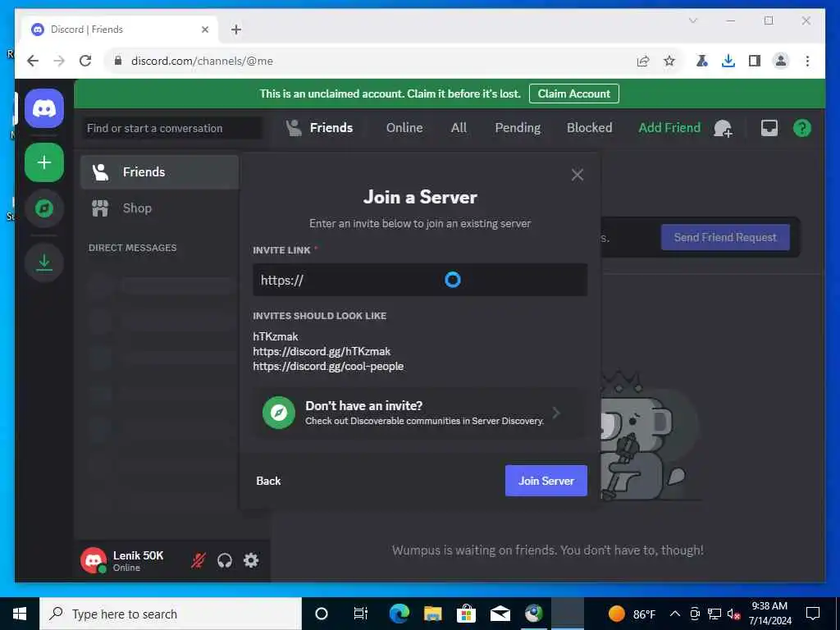Toggle headphones deafen in user panel
Image resolution: width=840 pixels, height=630 pixels.
point(225,560)
